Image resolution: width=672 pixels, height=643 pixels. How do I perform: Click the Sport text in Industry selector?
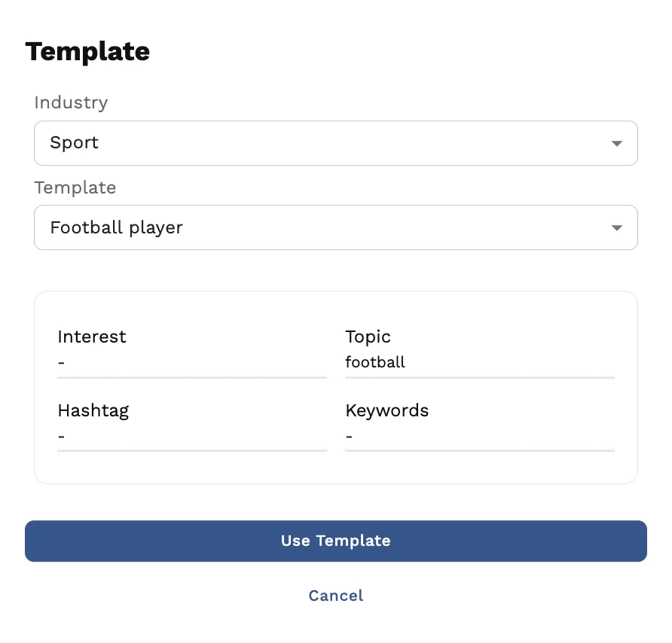pyautogui.click(x=75, y=143)
